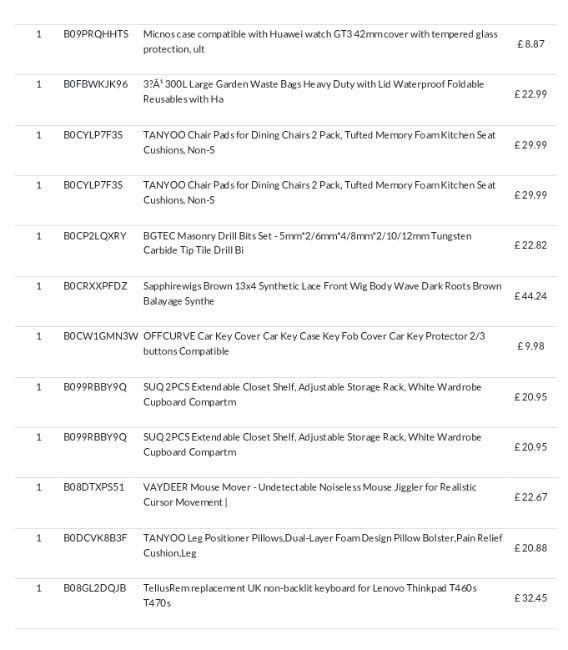
Task: Click ASIN B08DTXPS51
Action: pos(94,487)
